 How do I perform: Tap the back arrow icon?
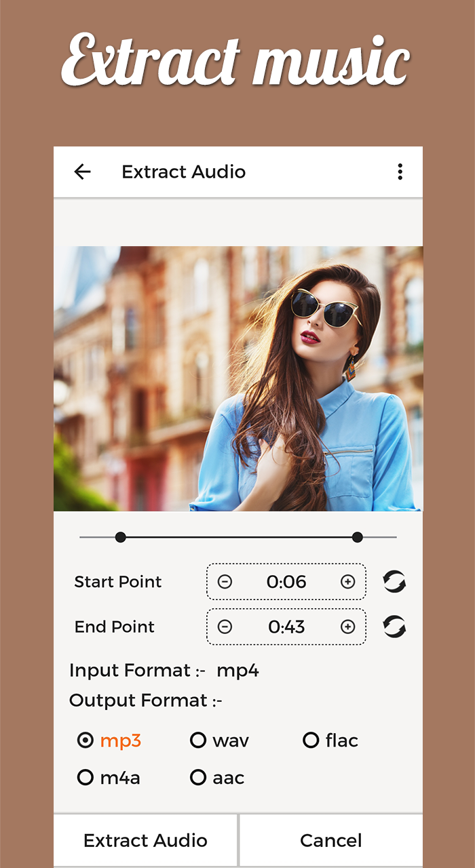point(82,172)
